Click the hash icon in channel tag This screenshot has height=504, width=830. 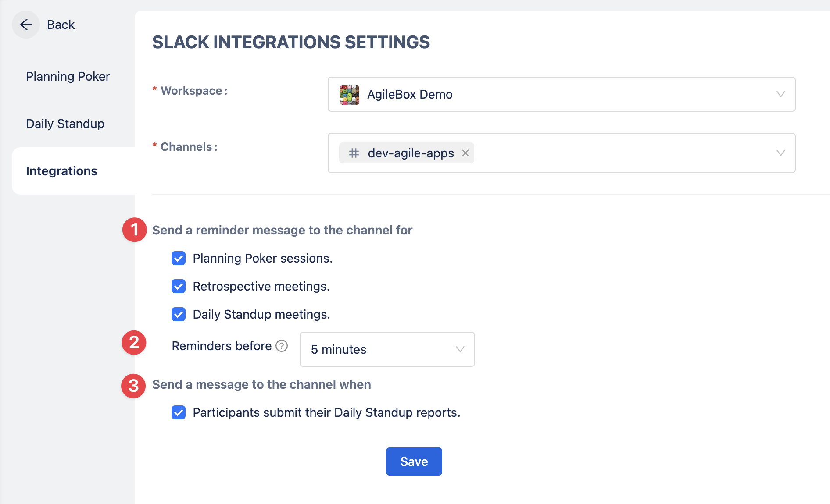[354, 153]
